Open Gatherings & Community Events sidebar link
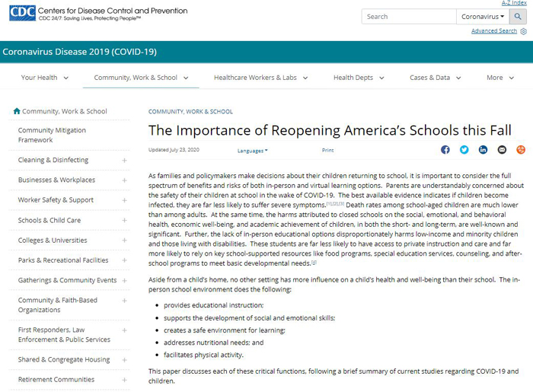Image resolution: width=533 pixels, height=392 pixels. [67, 280]
